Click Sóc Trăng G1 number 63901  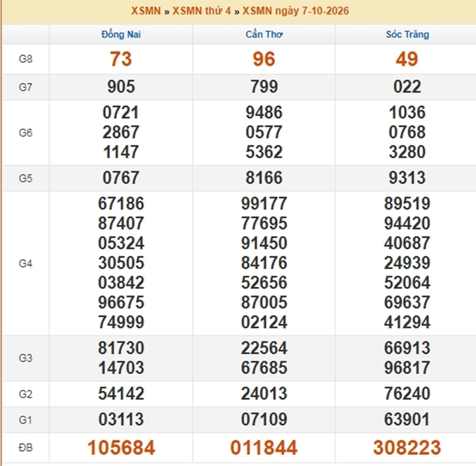[407, 419]
